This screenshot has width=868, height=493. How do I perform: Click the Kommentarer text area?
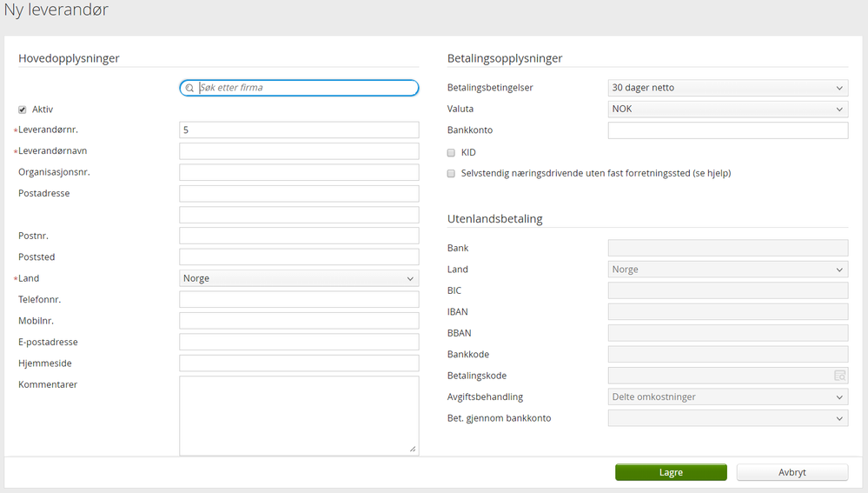click(299, 415)
